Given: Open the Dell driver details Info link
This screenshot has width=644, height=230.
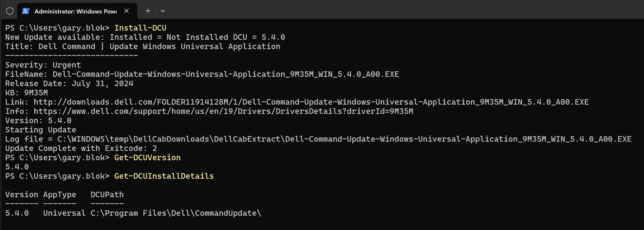Looking at the screenshot, I should pos(220,111).
